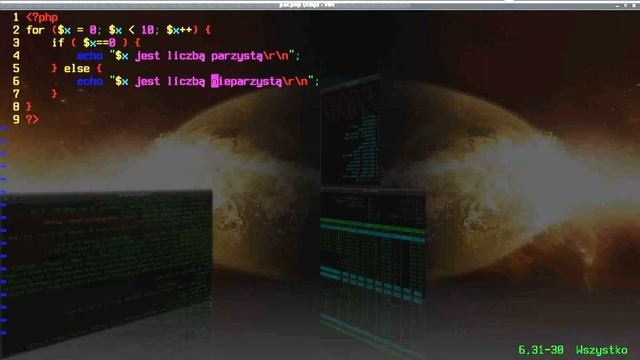Click the '?>' closing tag on line 9
The image size is (640, 360).
(x=32, y=120)
